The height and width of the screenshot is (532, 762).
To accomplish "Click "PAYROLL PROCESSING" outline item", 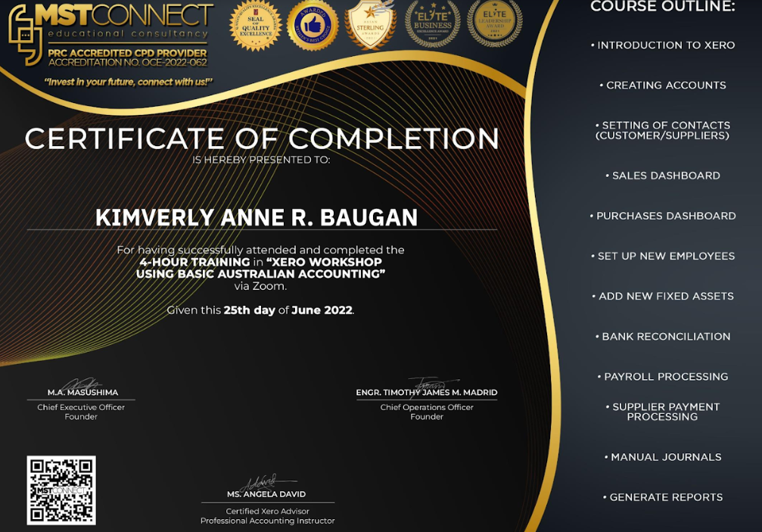I will [663, 377].
